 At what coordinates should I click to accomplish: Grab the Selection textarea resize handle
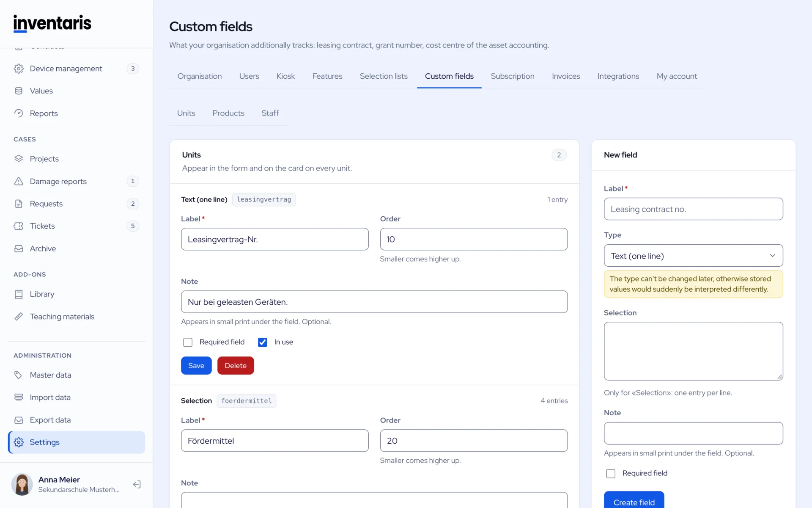780,377
